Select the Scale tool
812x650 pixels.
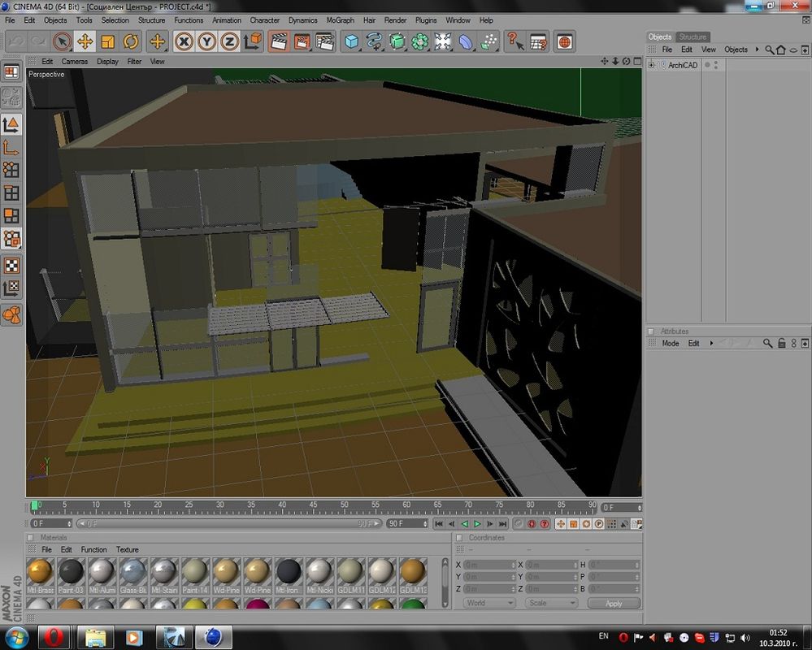point(107,41)
